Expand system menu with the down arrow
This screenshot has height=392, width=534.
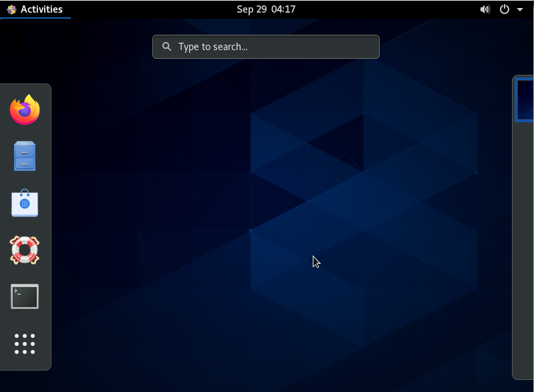(520, 9)
